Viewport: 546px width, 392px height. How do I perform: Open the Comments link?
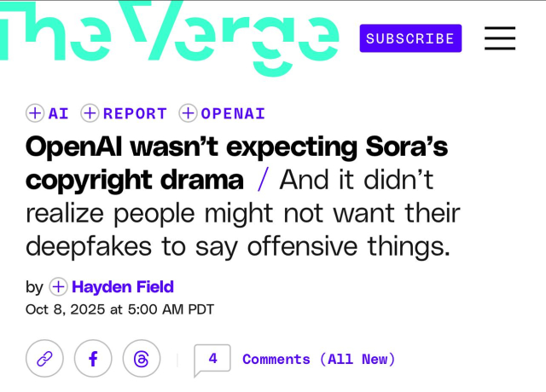[276, 359]
